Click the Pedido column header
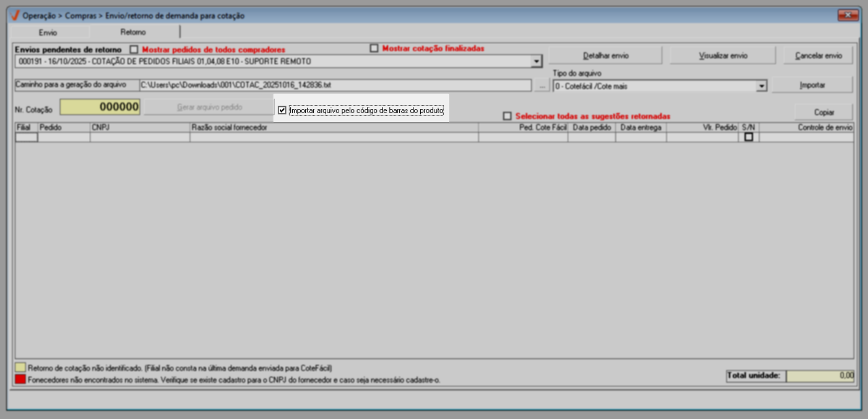The image size is (868, 419). click(64, 127)
